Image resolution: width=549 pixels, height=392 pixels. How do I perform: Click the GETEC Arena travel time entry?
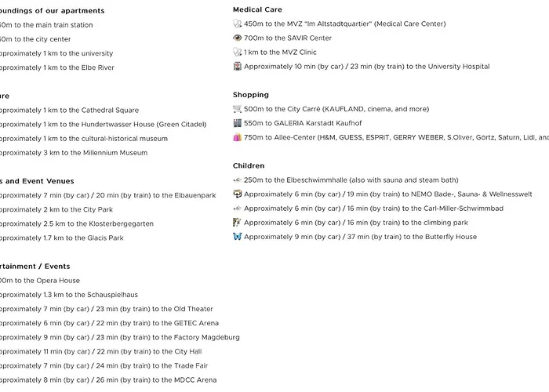pos(110,323)
